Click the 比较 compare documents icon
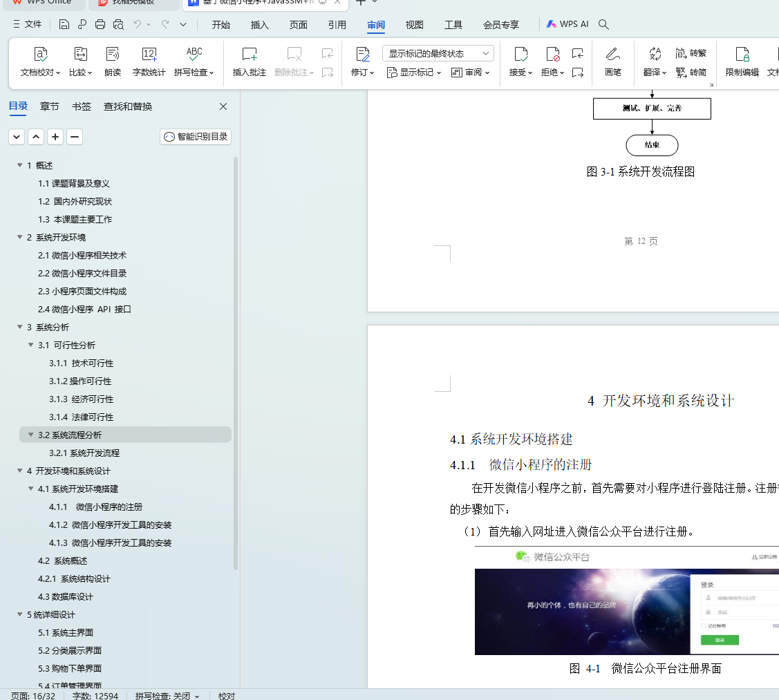Viewport: 779px width, 700px height. [80, 54]
